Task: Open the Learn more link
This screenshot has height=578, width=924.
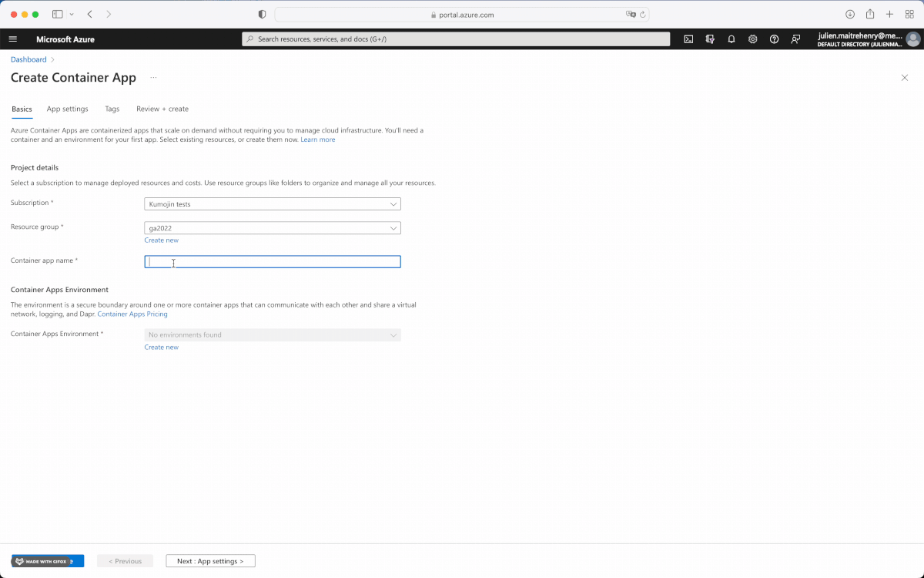Action: tap(318, 139)
